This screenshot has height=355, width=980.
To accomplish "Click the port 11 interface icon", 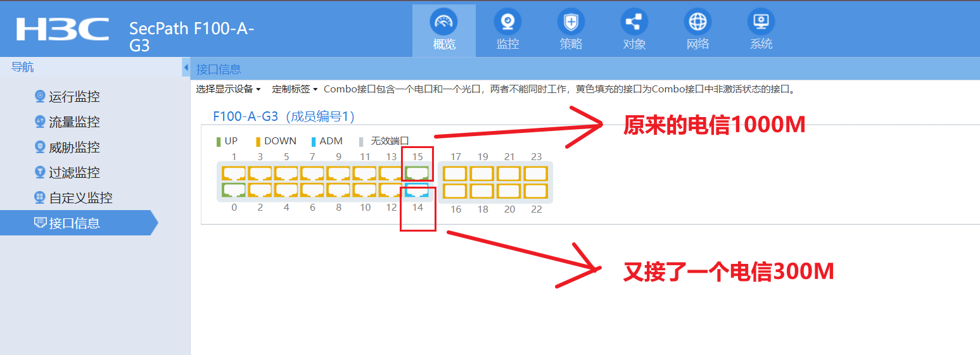I will (x=365, y=173).
